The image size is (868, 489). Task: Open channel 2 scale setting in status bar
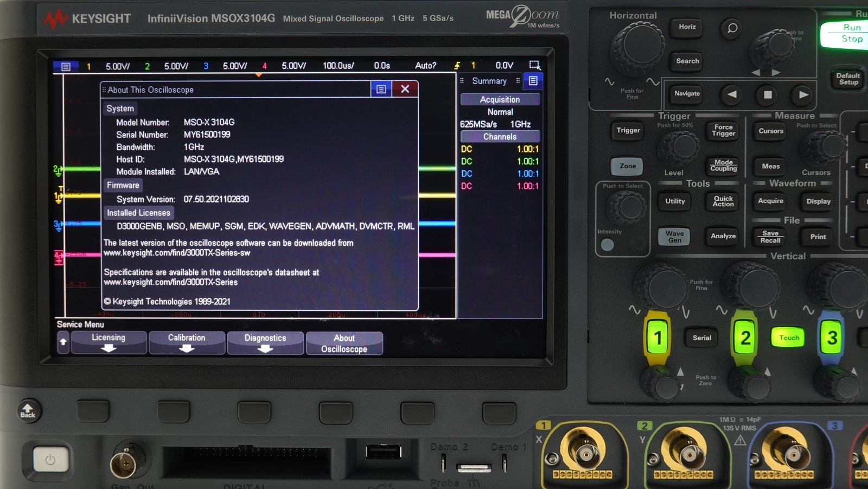pos(176,66)
